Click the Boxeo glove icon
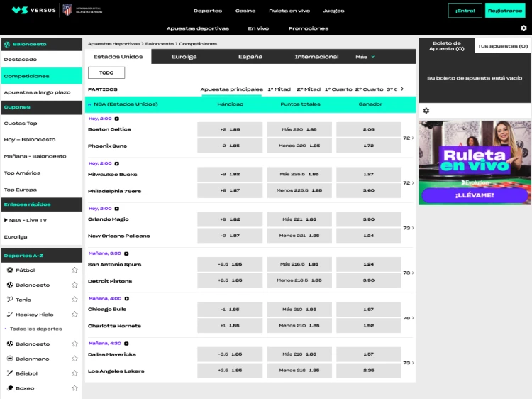Viewport: 532px width, 399px height. [10, 388]
